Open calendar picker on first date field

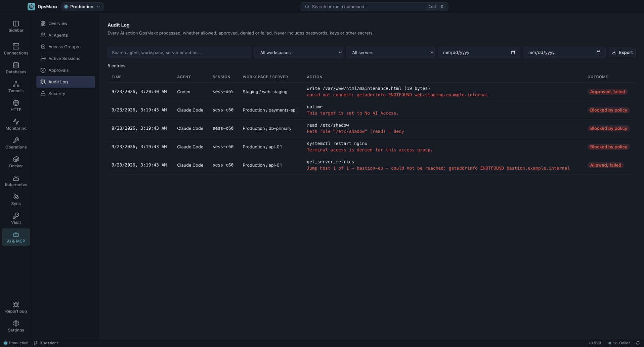click(x=513, y=52)
